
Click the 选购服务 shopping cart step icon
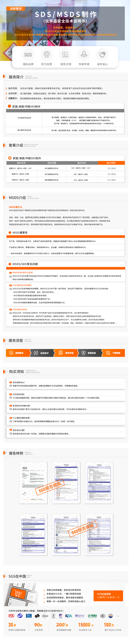(x=11, y=353)
